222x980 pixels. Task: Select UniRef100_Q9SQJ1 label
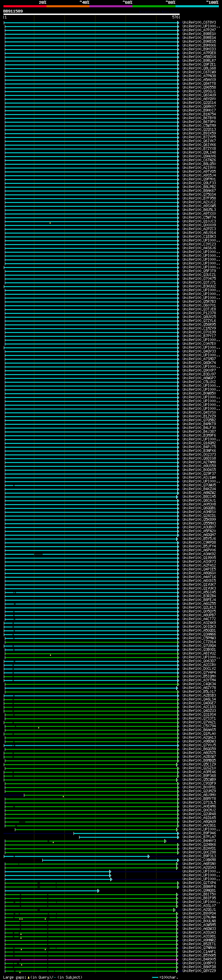(x=199, y=91)
